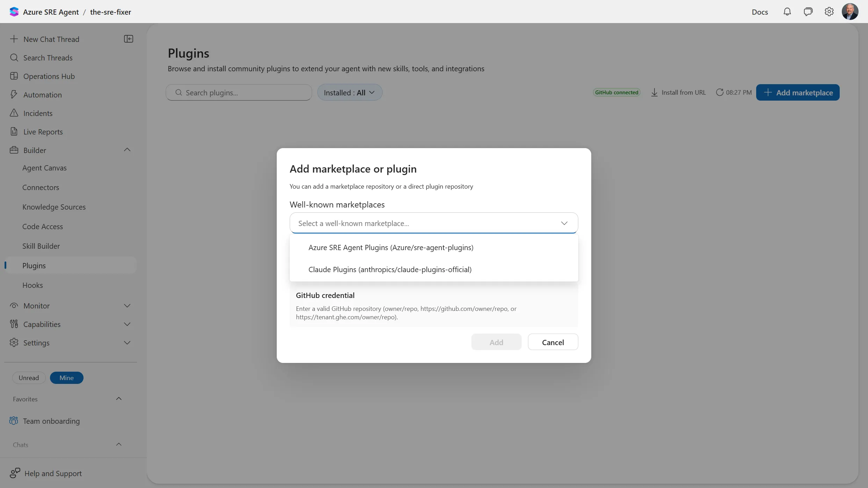Toggle the Mine threads filter
Image resolution: width=868 pixels, height=488 pixels.
tap(66, 378)
